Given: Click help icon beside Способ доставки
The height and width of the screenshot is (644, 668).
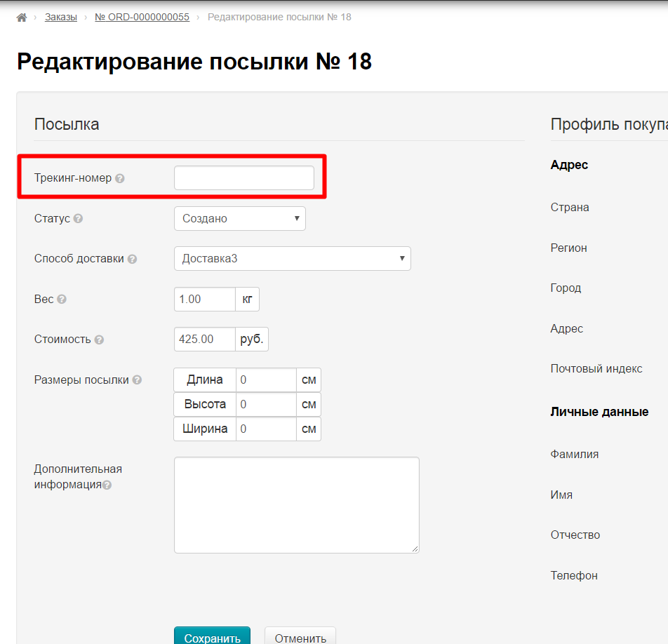Looking at the screenshot, I should (132, 259).
